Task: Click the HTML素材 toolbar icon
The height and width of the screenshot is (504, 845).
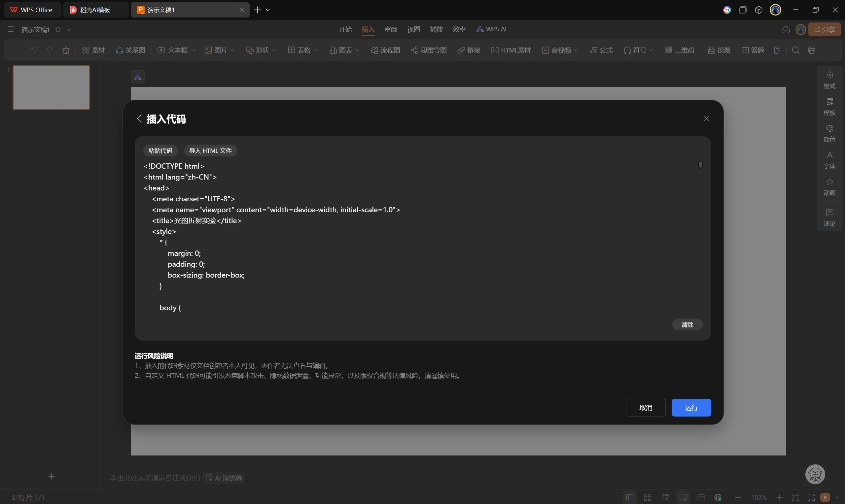Action: [511, 50]
